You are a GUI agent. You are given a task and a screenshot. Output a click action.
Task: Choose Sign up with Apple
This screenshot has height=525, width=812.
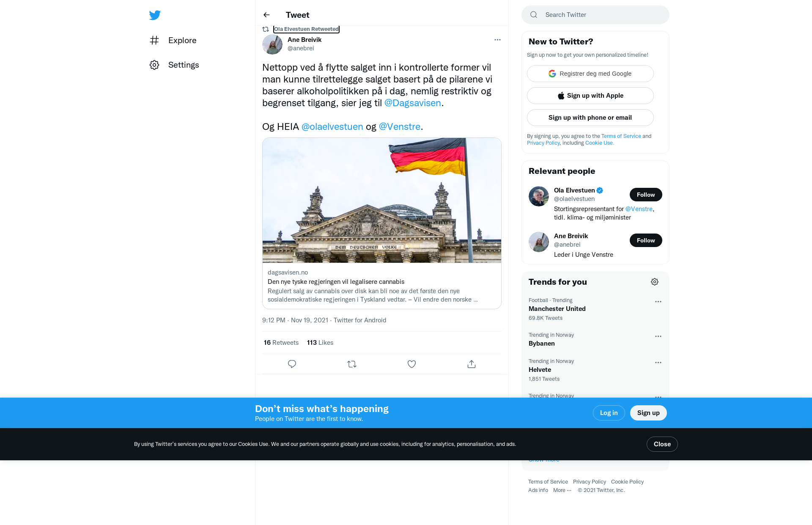click(590, 96)
